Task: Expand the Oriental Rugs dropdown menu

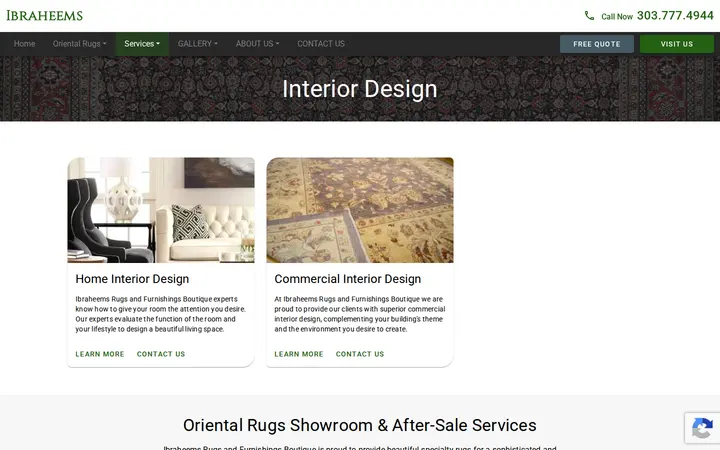Action: tap(79, 44)
